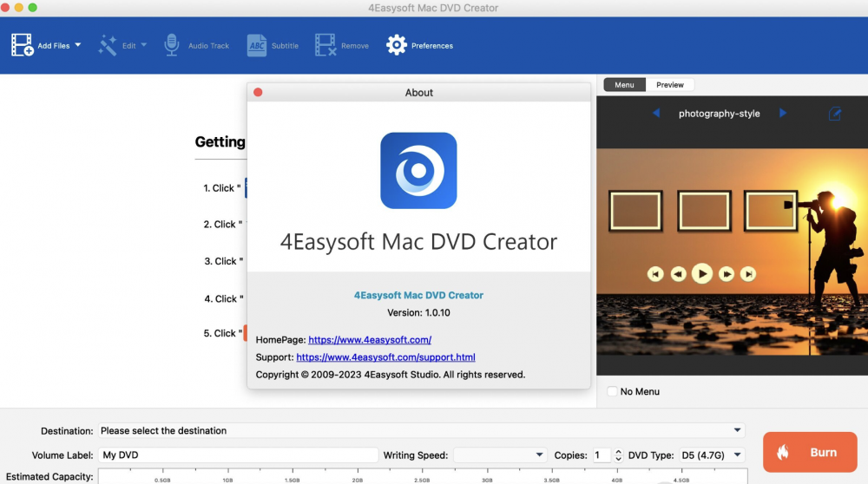Open Preferences via the gear icon
The height and width of the screenshot is (484, 868).
397,45
